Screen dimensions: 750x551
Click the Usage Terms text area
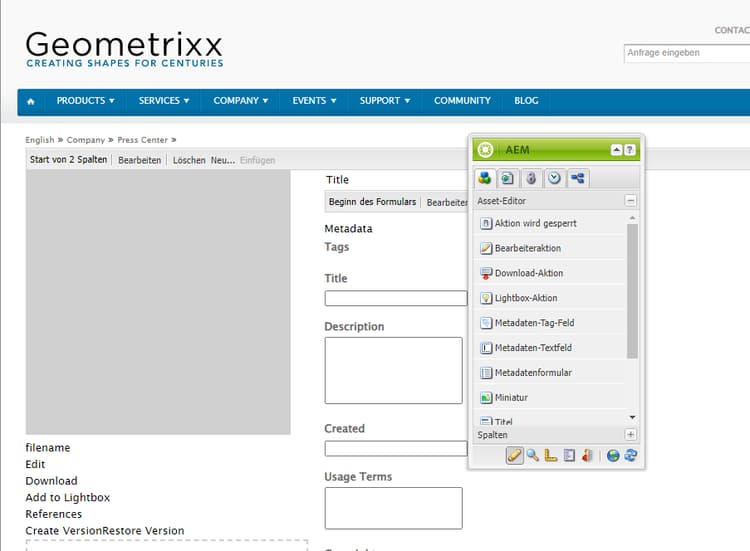(x=394, y=508)
